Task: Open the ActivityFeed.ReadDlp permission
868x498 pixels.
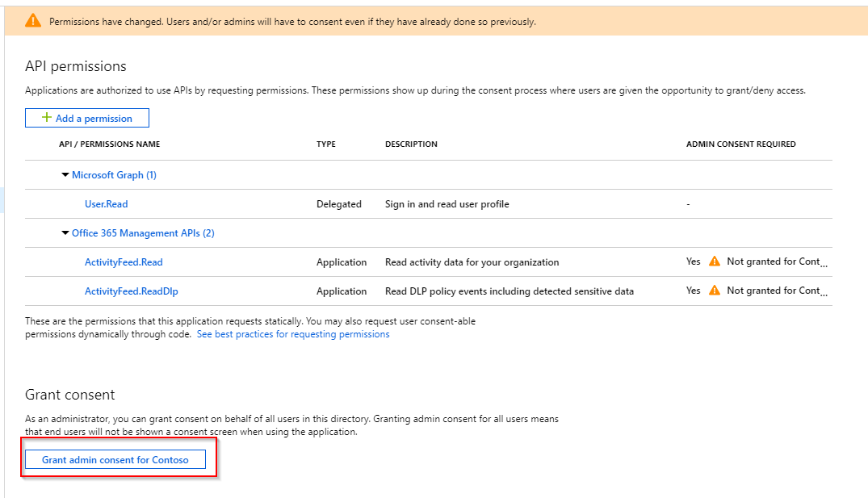Action: click(131, 291)
